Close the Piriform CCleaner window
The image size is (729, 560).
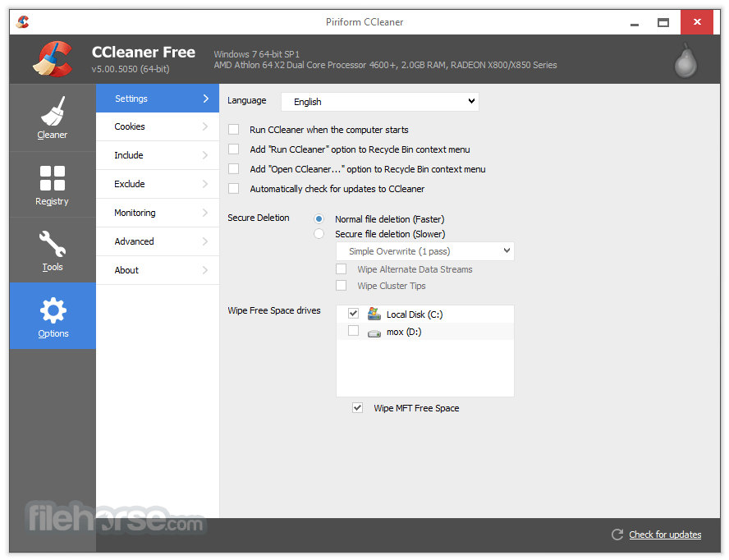click(697, 22)
